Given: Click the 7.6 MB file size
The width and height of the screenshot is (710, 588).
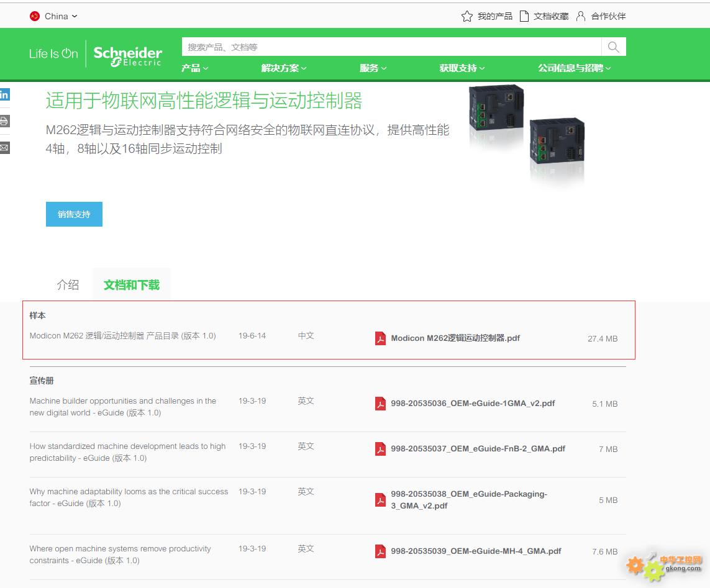Looking at the screenshot, I should tap(605, 551).
